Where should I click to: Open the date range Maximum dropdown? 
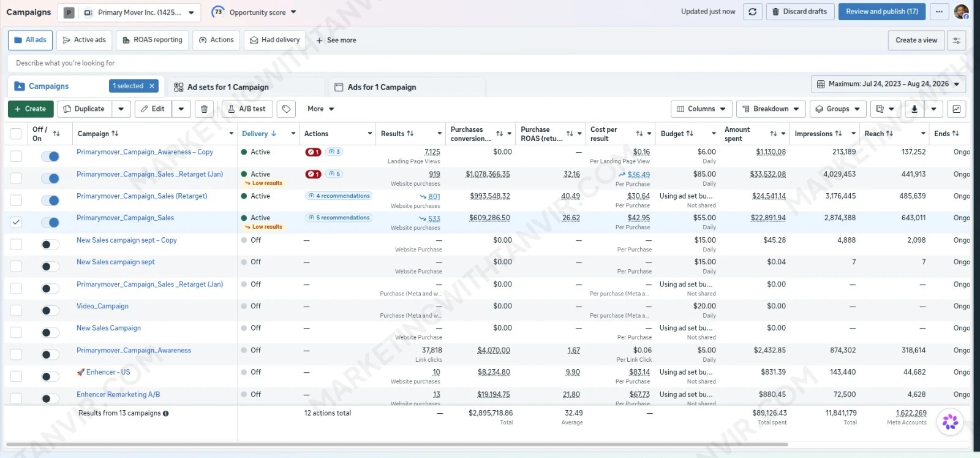888,84
